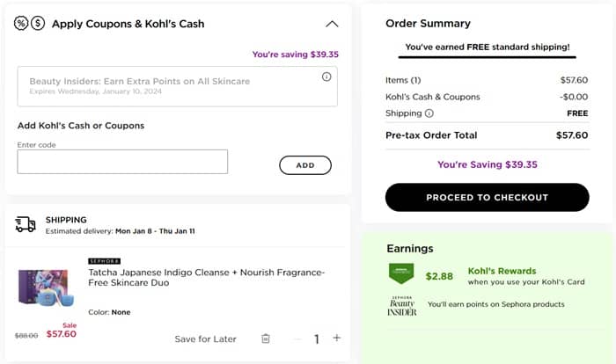Click the dollar Kohl's Cash icon
The image size is (616, 364).
point(38,24)
